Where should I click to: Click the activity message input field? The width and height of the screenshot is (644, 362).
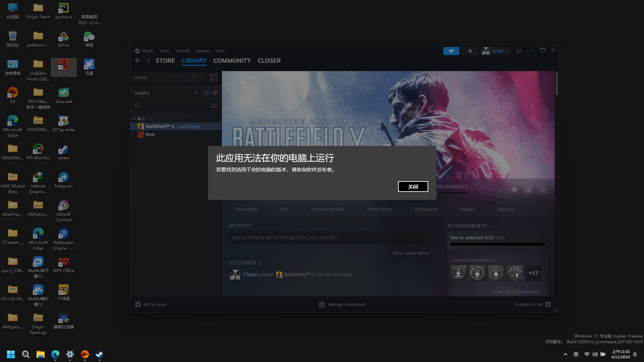pos(330,238)
